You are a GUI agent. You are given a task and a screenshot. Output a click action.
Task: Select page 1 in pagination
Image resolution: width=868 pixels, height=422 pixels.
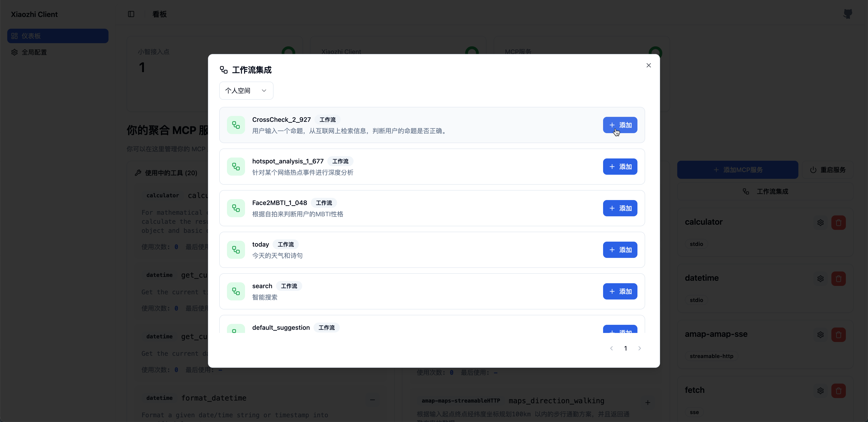click(x=625, y=348)
